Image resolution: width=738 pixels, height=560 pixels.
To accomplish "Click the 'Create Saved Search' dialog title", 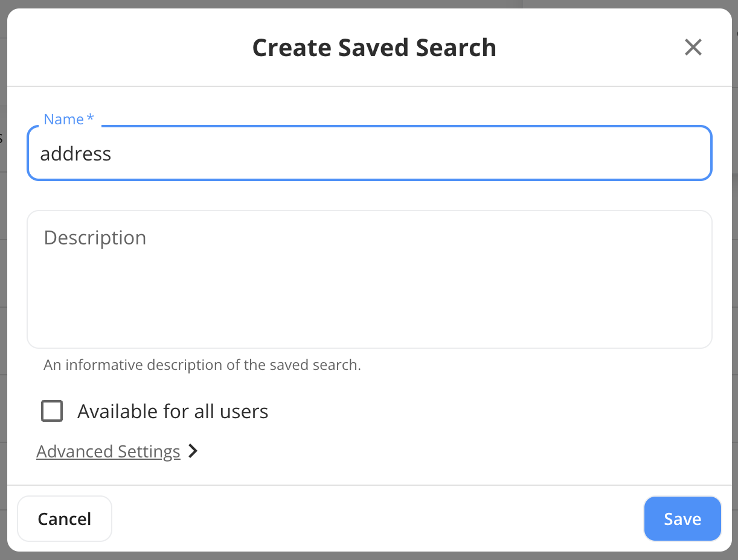I will [x=374, y=48].
